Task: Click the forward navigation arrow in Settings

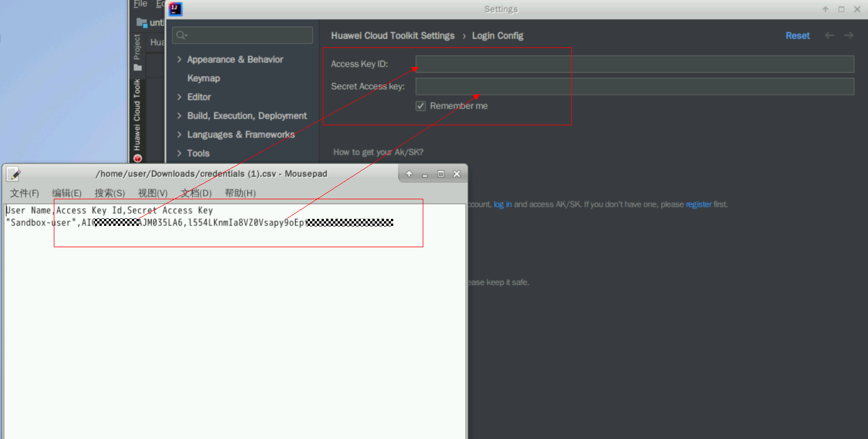Action: 848,36
